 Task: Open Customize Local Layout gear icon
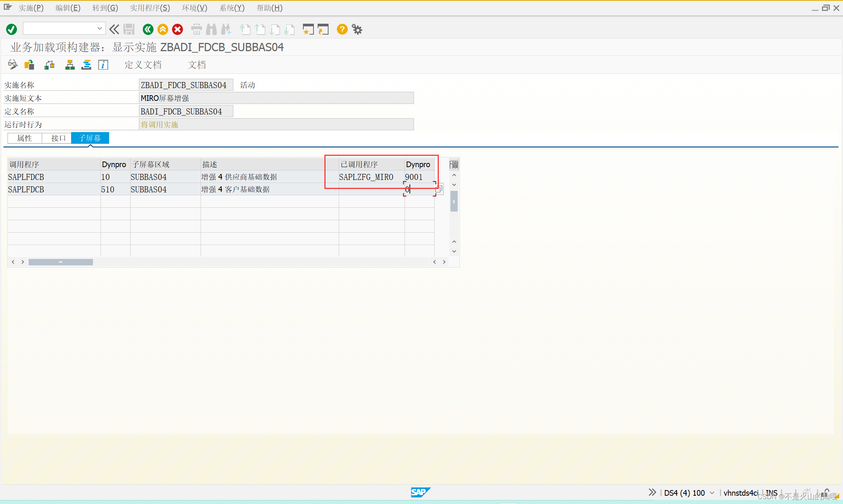tap(357, 29)
